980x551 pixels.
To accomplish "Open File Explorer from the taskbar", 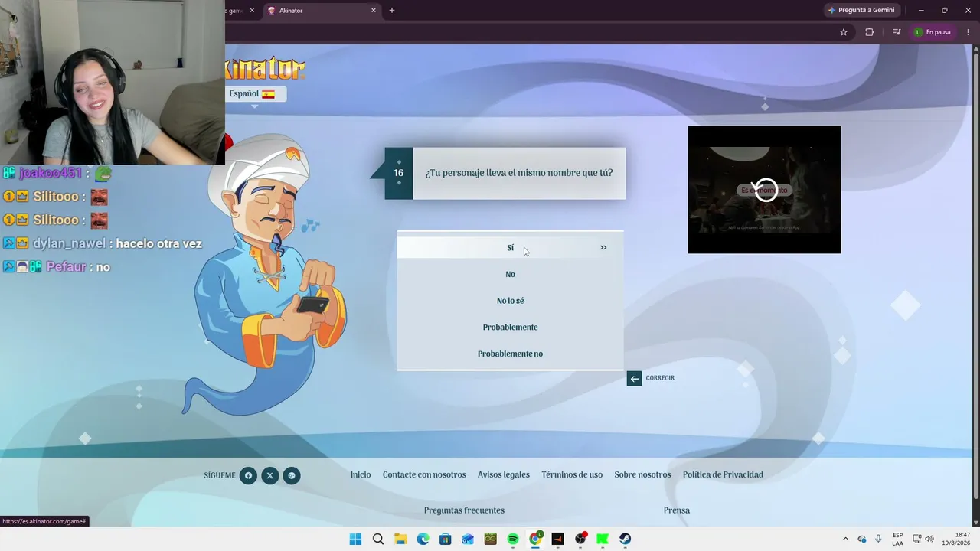I will [400, 539].
